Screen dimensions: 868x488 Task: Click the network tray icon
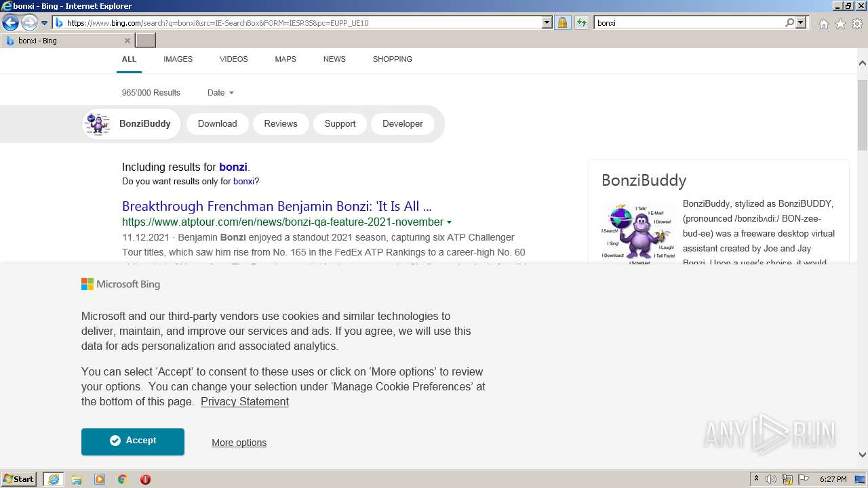[787, 479]
